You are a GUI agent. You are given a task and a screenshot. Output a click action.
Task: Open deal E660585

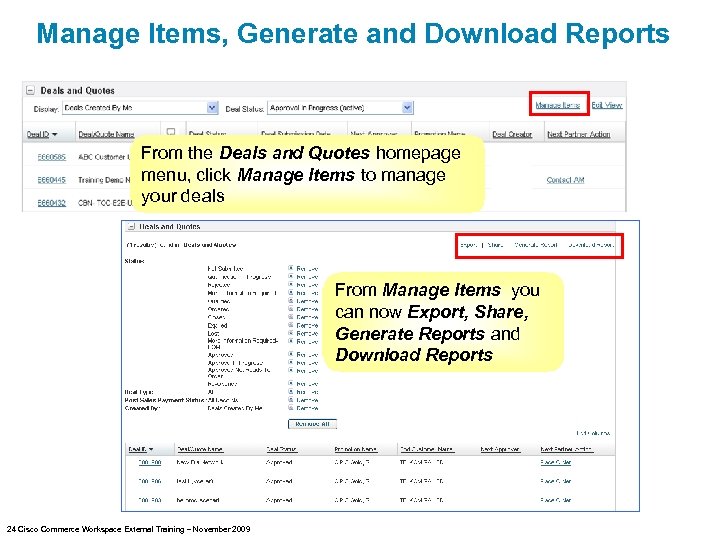(x=51, y=157)
